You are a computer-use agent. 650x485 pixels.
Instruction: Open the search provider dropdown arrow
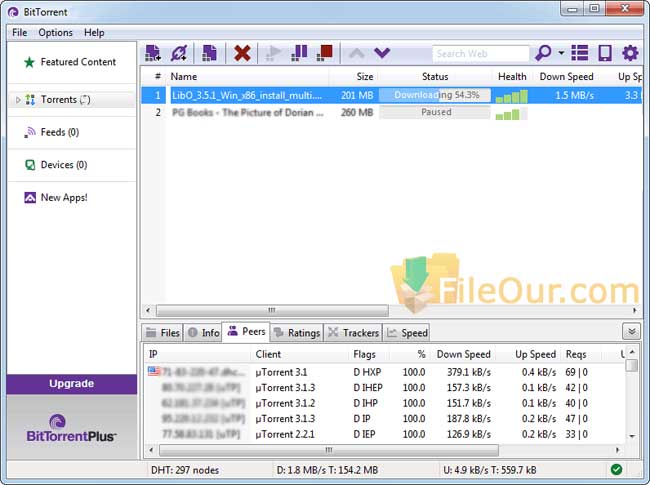click(x=561, y=53)
